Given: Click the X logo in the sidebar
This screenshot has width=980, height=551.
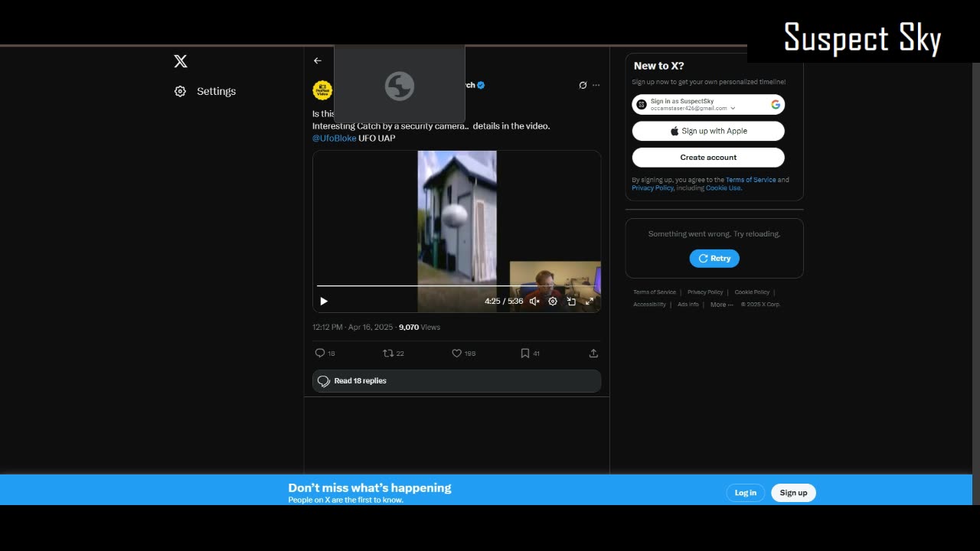Looking at the screenshot, I should pos(181,61).
